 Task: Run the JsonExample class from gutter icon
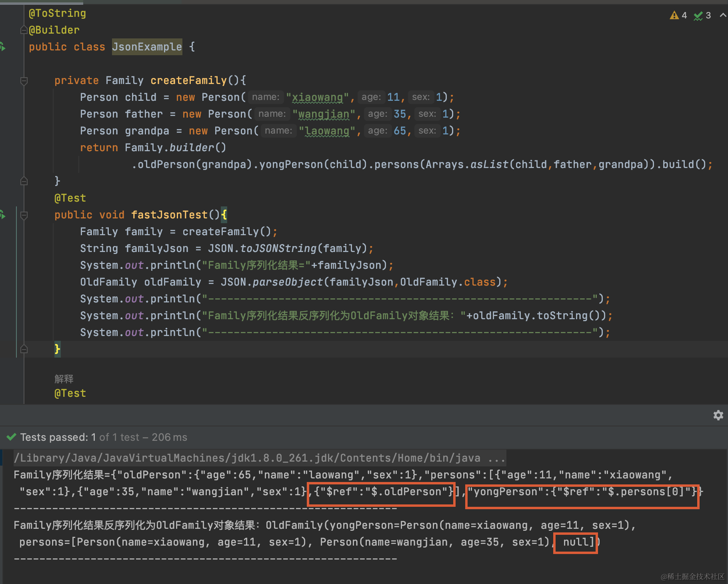coord(3,47)
